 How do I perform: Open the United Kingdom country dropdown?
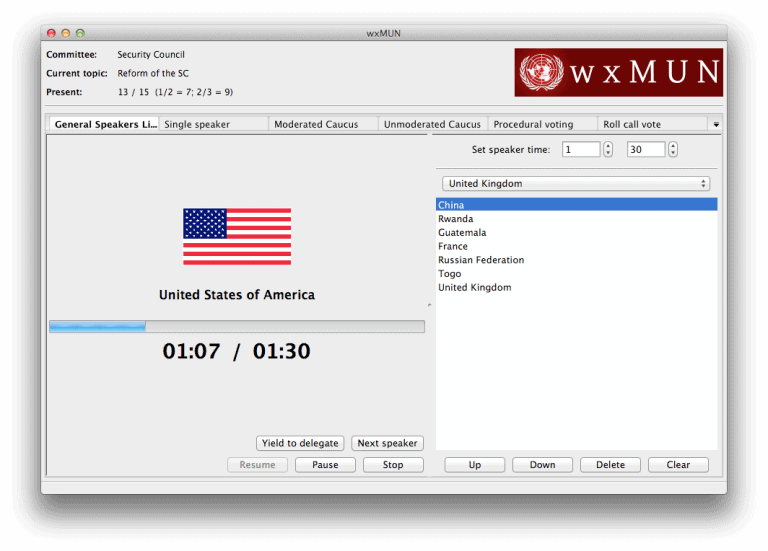[576, 184]
